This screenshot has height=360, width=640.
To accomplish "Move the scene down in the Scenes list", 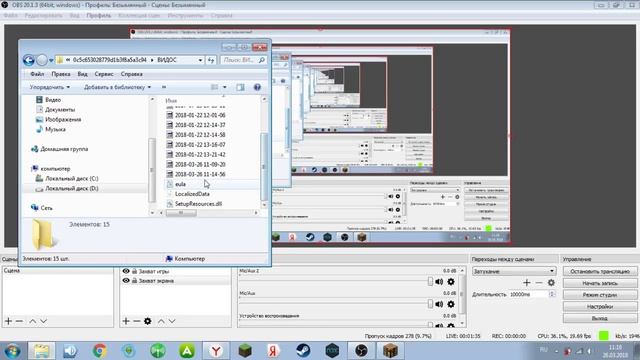I will click(43, 321).
